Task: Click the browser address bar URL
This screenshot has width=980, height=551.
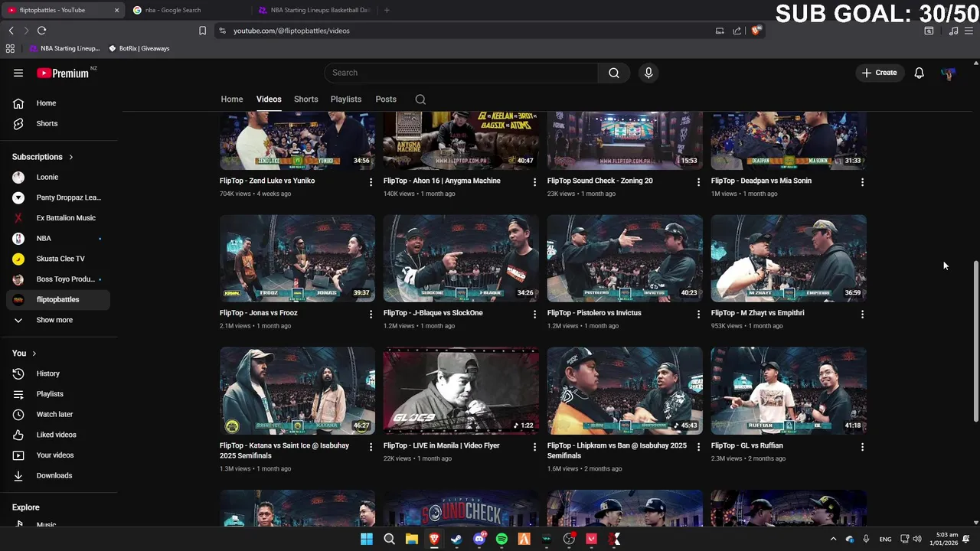Action: coord(291,31)
